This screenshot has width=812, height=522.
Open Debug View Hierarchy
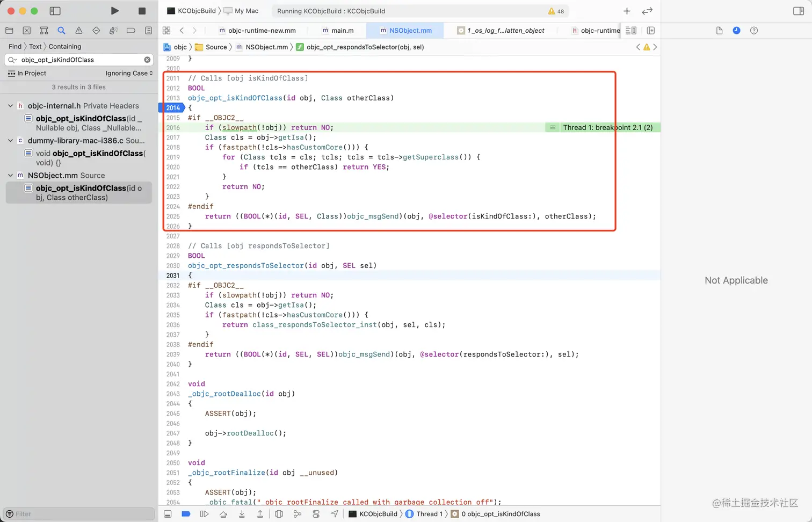(x=279, y=514)
